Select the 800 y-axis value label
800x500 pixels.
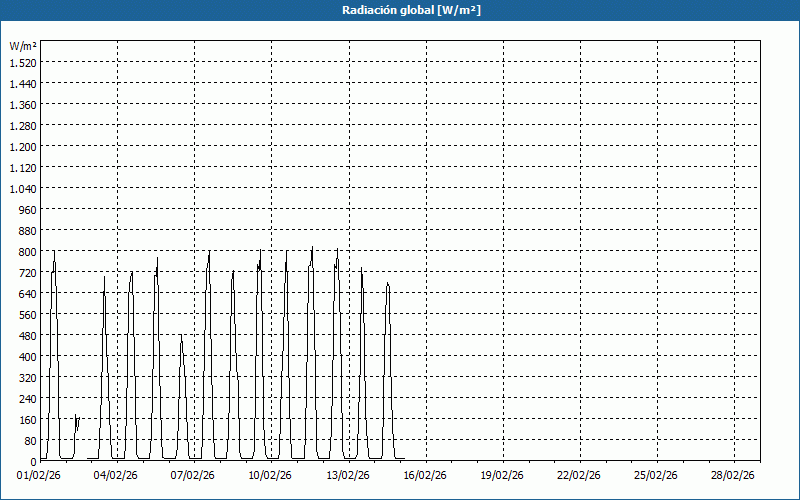(26, 251)
